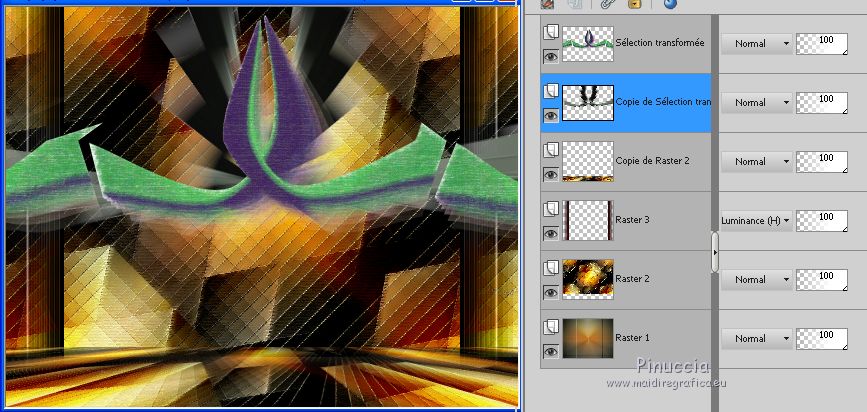The height and width of the screenshot is (412, 867).
Task: Click the layer type icon of Raster 1
Action: (x=551, y=327)
